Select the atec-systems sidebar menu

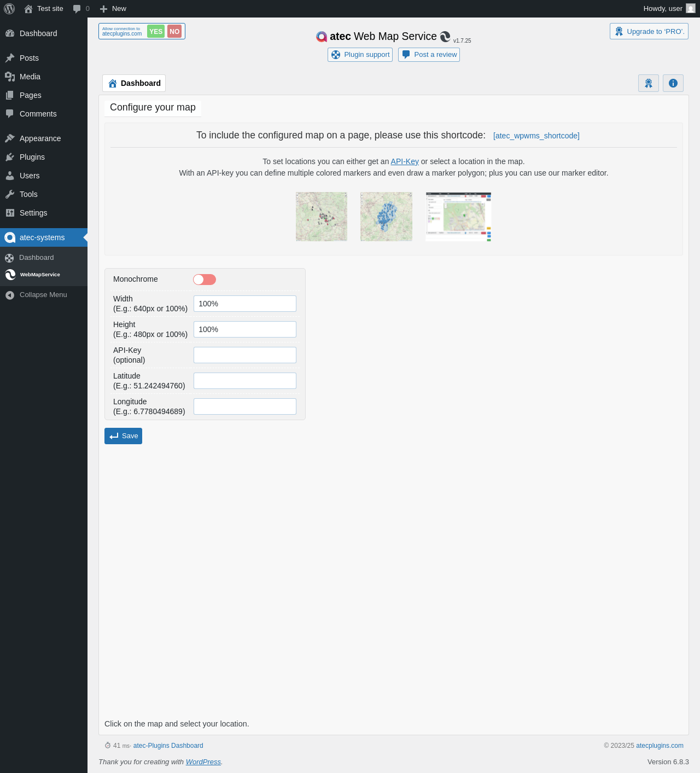44,237
